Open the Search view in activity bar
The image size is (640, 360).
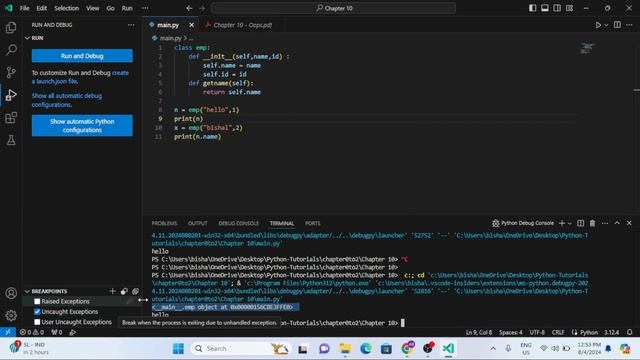pyautogui.click(x=11, y=50)
